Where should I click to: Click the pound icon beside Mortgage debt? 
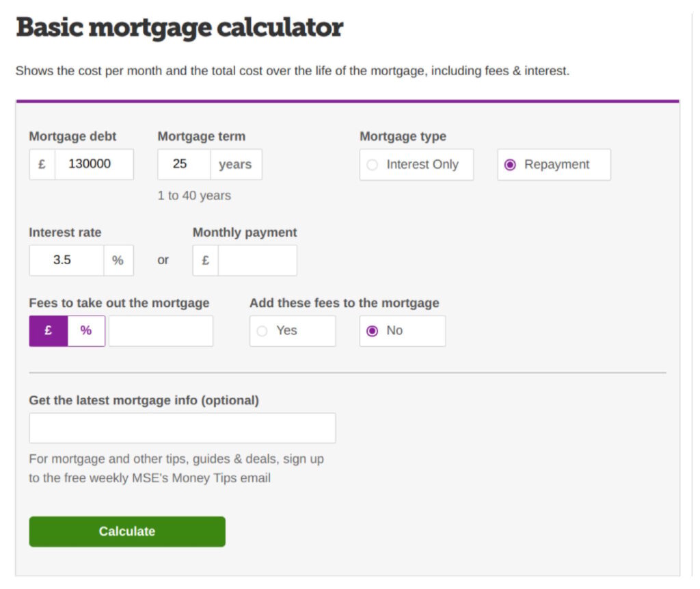(x=42, y=164)
